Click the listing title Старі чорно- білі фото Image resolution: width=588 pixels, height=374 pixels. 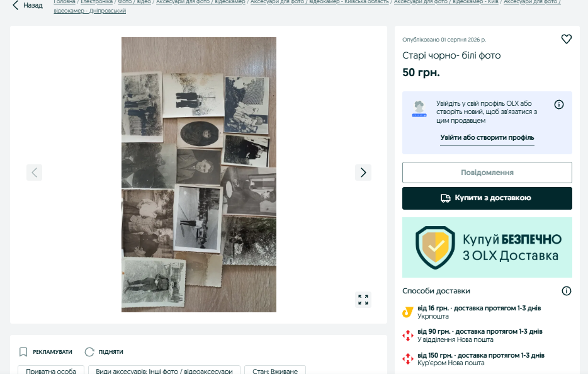(451, 55)
